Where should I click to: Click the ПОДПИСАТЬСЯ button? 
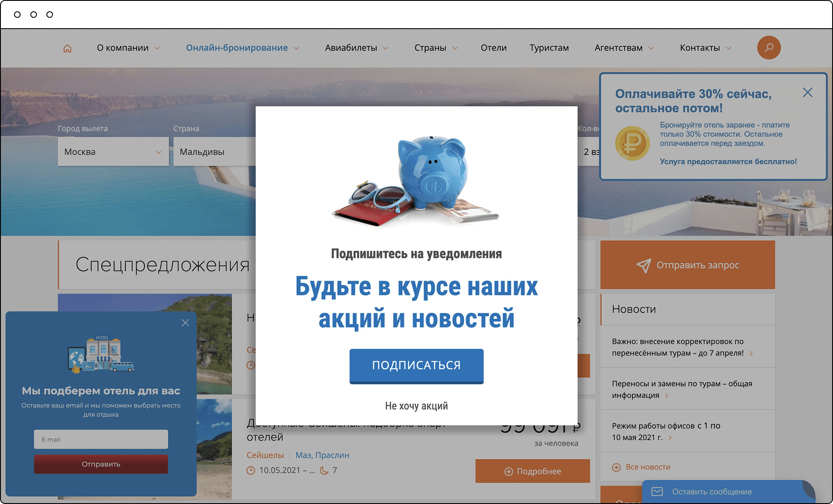coord(416,366)
